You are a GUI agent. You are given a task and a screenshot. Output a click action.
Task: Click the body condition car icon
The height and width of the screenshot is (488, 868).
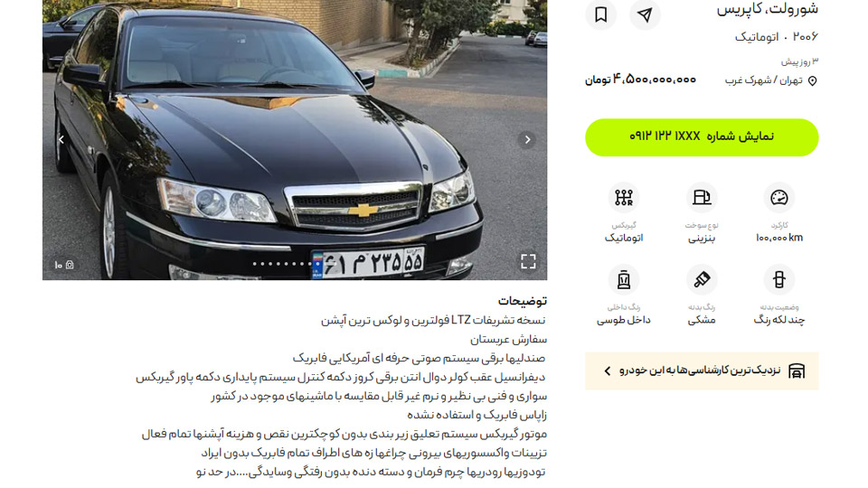click(778, 279)
